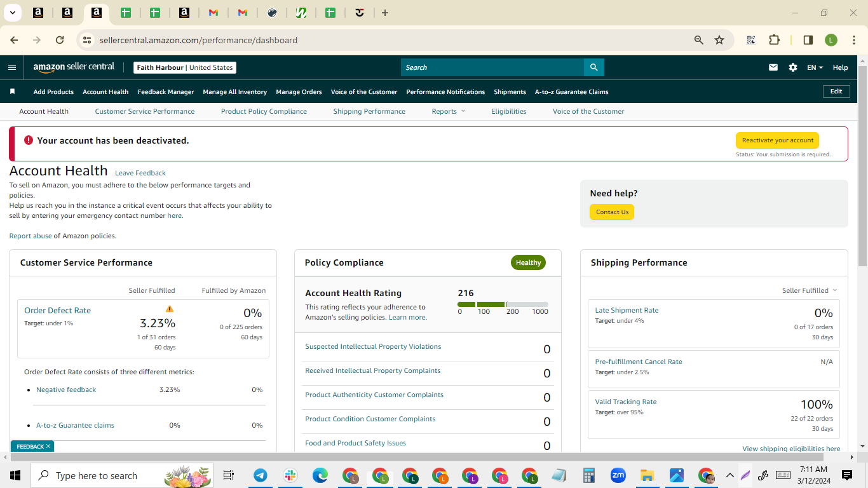Open Shipments in the navigation bar

[510, 91]
